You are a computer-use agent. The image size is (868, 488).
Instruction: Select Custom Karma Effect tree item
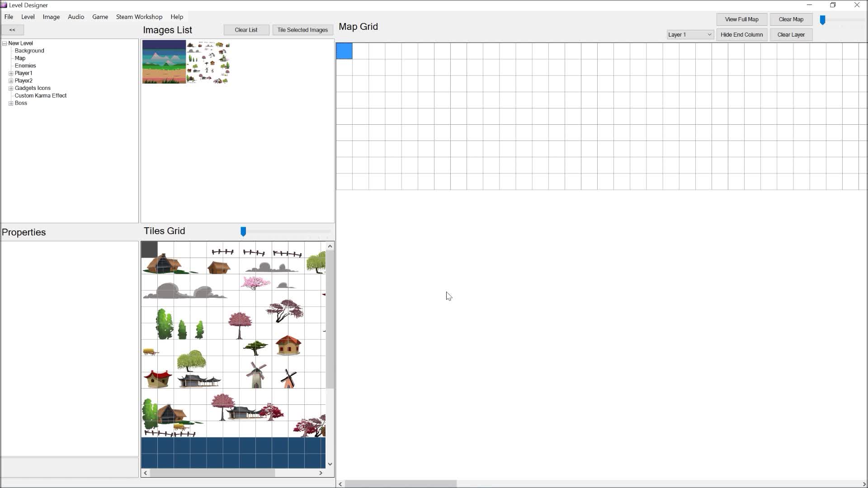point(41,96)
